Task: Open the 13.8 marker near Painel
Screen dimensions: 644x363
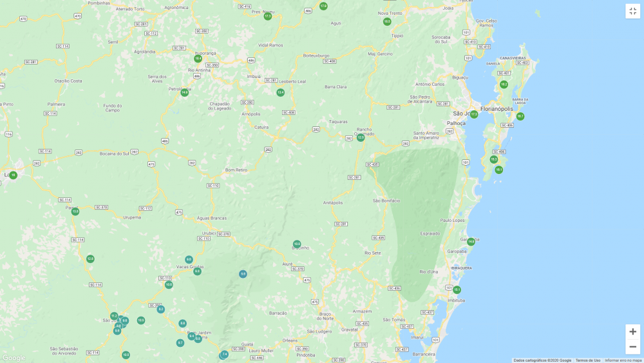Action: tap(75, 211)
